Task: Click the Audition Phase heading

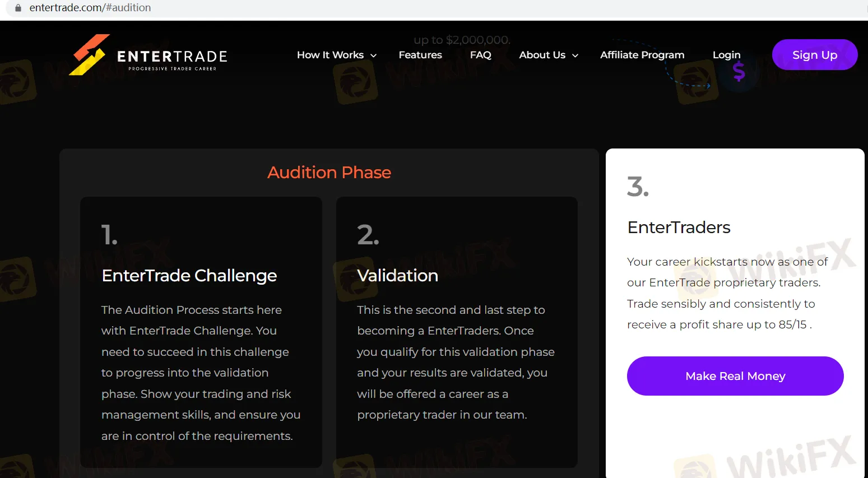Action: 329,173
